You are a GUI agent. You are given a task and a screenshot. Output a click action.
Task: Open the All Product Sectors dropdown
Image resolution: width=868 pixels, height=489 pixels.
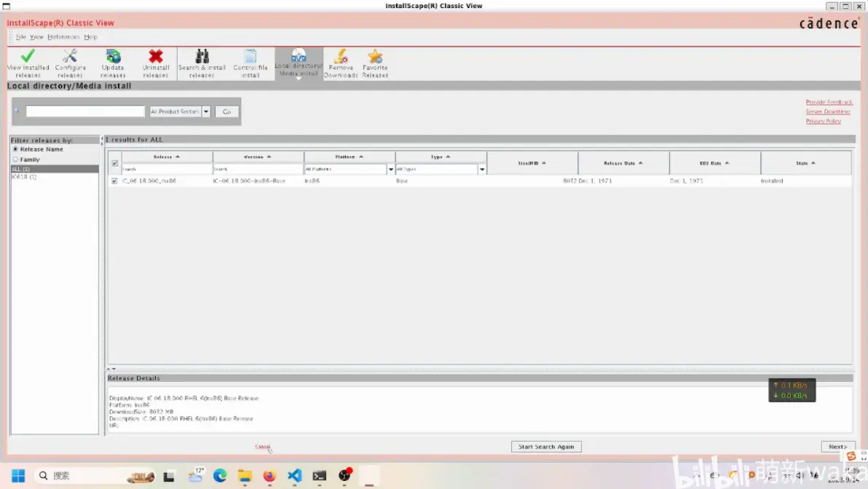coord(206,112)
